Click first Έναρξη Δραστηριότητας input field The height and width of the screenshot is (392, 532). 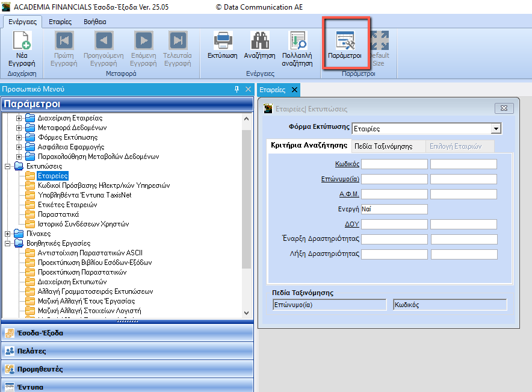tap(394, 239)
